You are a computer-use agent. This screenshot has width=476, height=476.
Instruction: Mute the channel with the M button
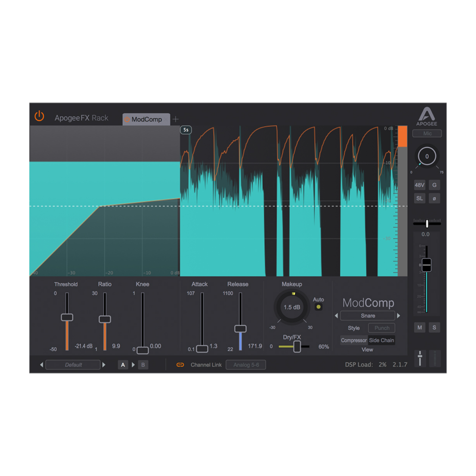click(420, 327)
